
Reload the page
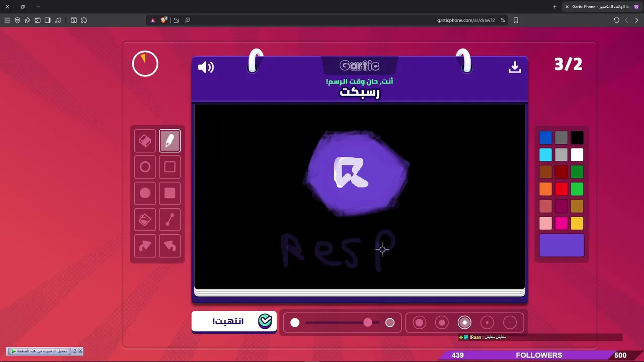point(616,20)
